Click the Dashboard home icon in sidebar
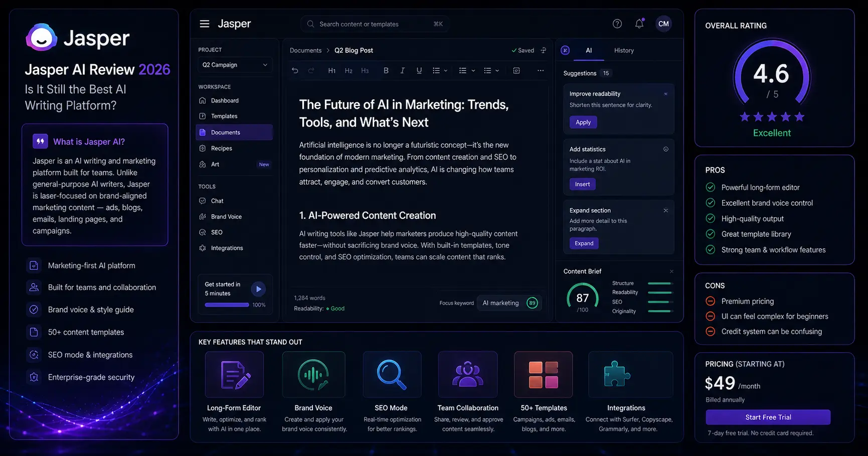This screenshot has width=868, height=456. pyautogui.click(x=203, y=100)
